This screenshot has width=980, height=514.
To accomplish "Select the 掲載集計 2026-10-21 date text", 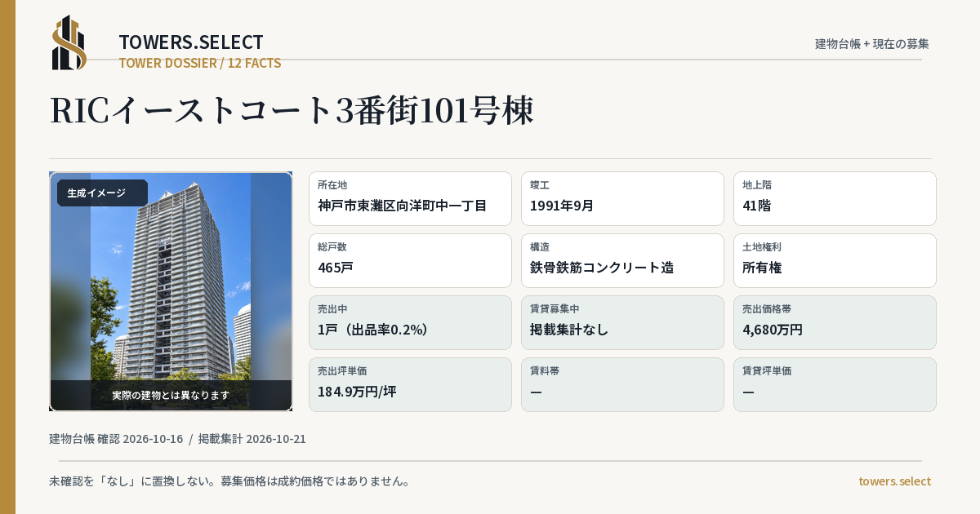I will pos(252,439).
